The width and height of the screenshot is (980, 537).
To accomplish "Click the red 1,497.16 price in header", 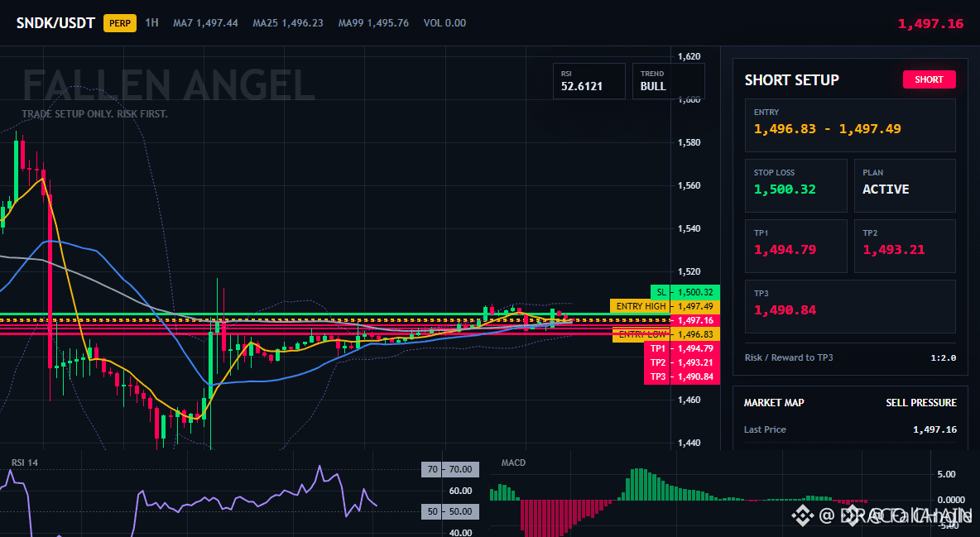I will [x=930, y=24].
